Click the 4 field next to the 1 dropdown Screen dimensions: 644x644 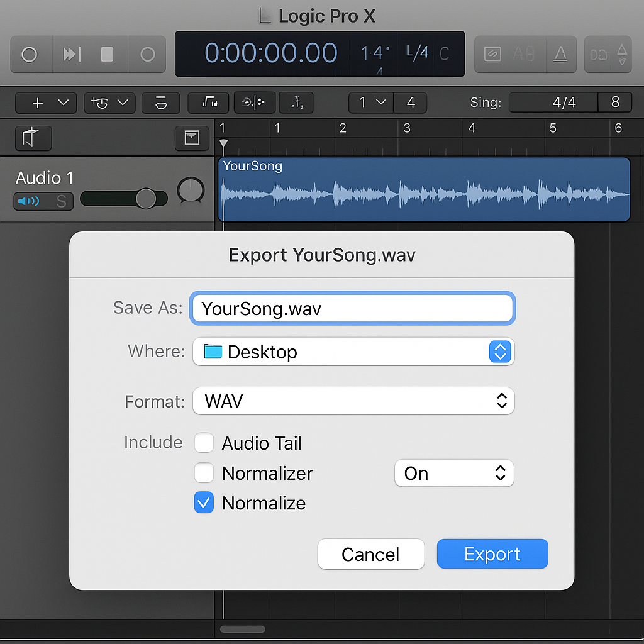pyautogui.click(x=411, y=103)
